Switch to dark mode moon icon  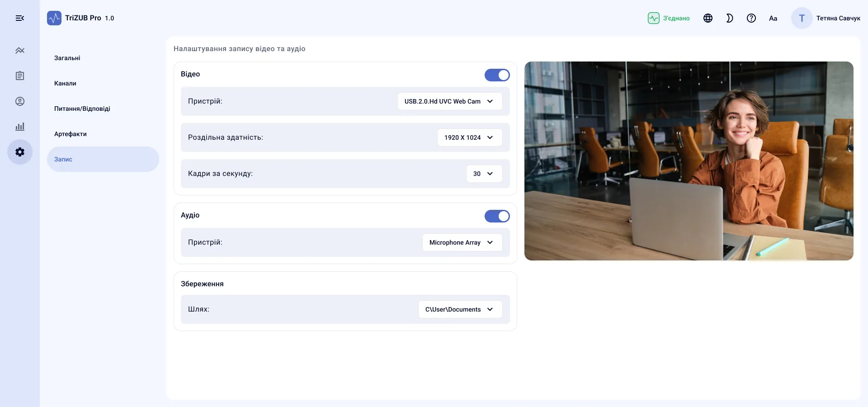tap(730, 18)
